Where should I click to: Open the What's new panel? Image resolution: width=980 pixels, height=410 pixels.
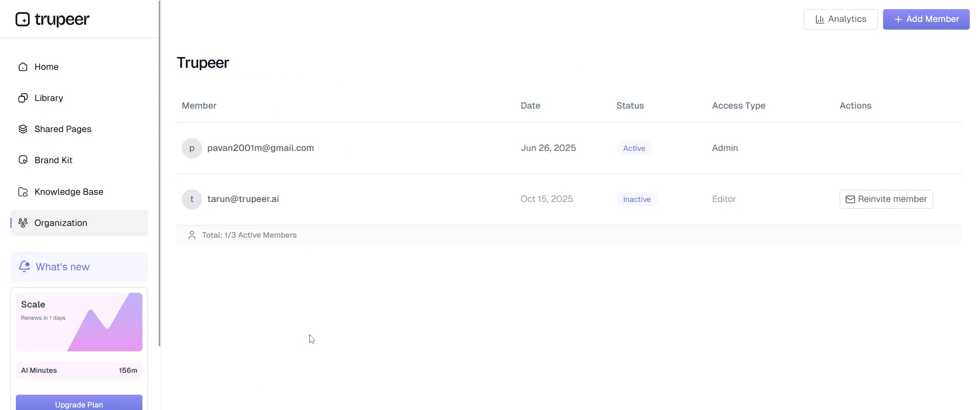click(x=79, y=267)
